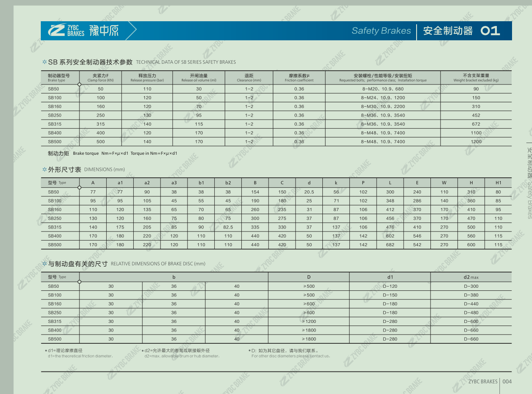
Task: Click the d2 max column header
Action: (x=471, y=277)
